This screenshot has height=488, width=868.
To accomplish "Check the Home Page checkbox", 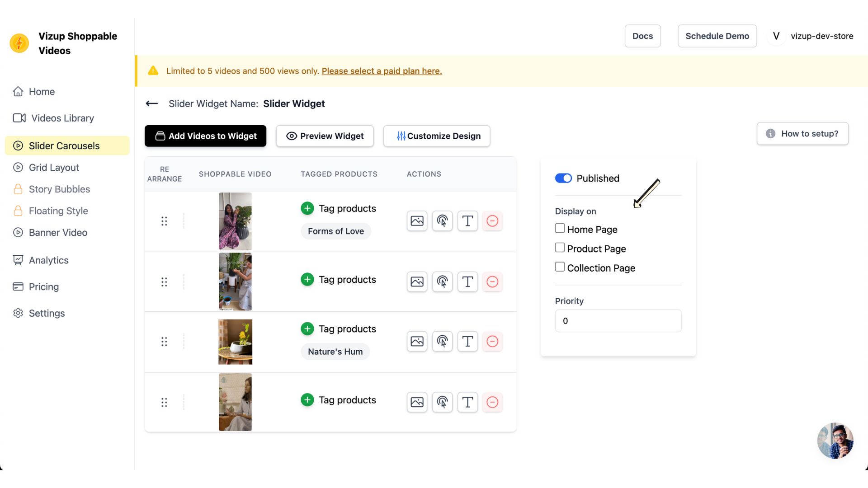I will pos(560,228).
